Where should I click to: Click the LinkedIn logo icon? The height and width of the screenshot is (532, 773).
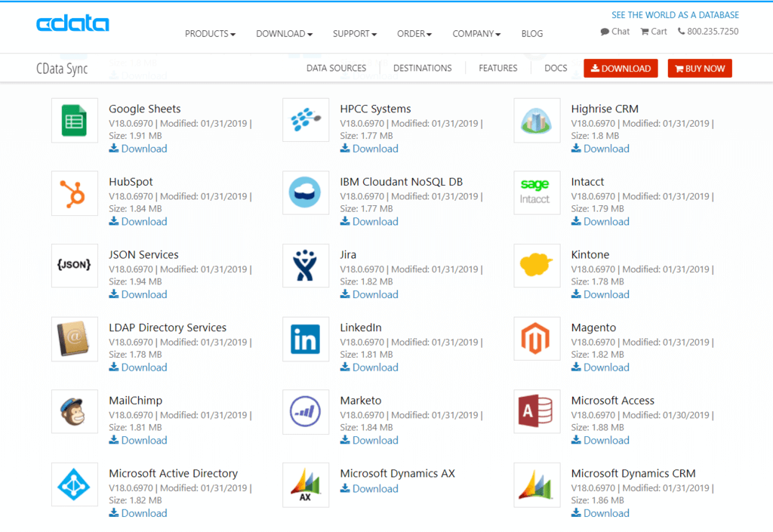tap(306, 340)
